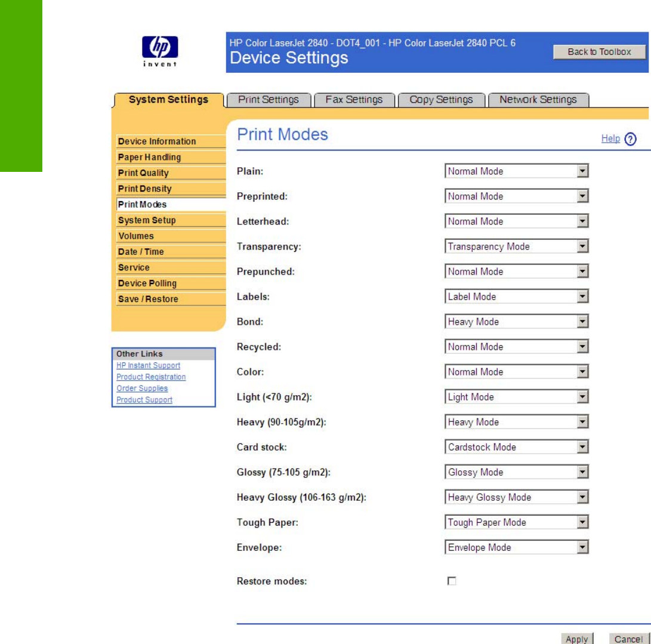
Task: Switch to the Print Settings tab
Action: pos(269,100)
